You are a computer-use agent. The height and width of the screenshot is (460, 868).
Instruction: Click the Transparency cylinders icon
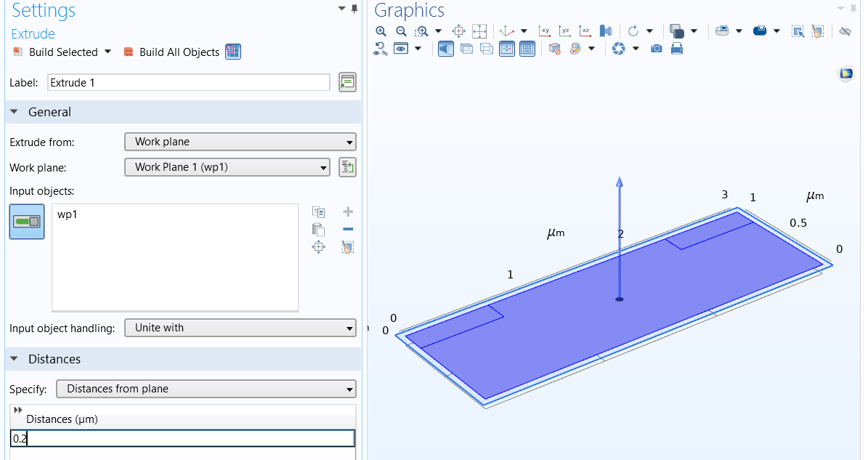point(676,31)
